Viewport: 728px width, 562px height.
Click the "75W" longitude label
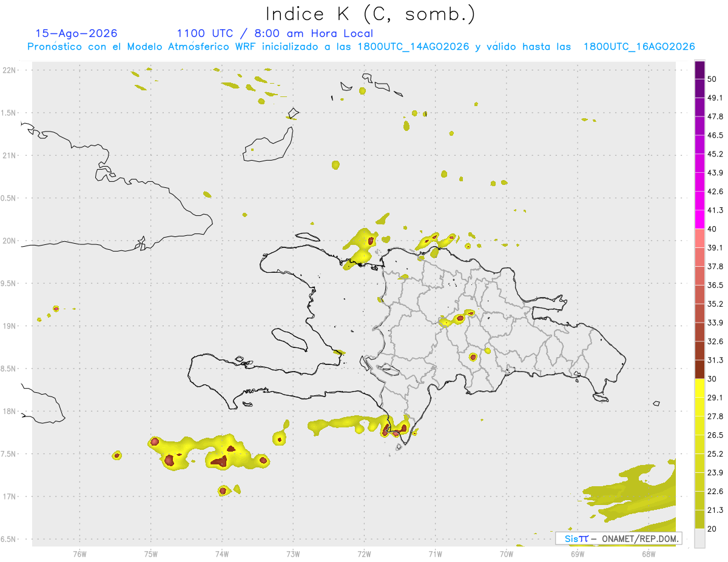point(150,554)
